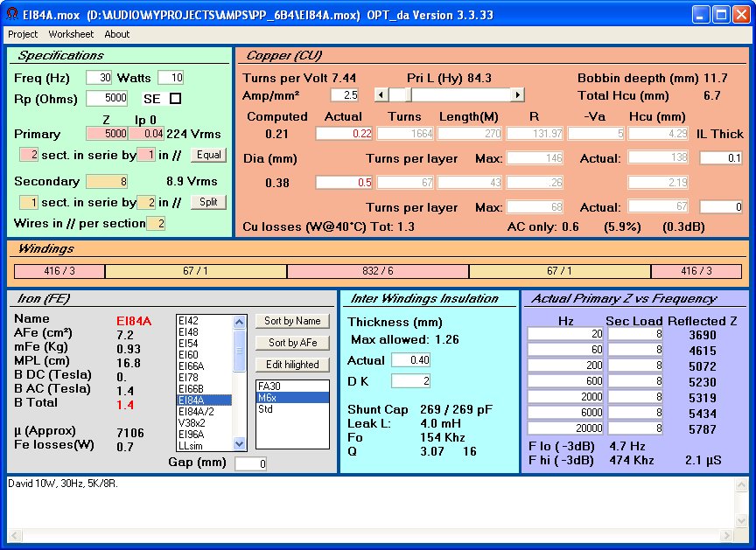The height and width of the screenshot is (550, 756).
Task: Click the 20 Hz frequency field
Action: pos(565,334)
